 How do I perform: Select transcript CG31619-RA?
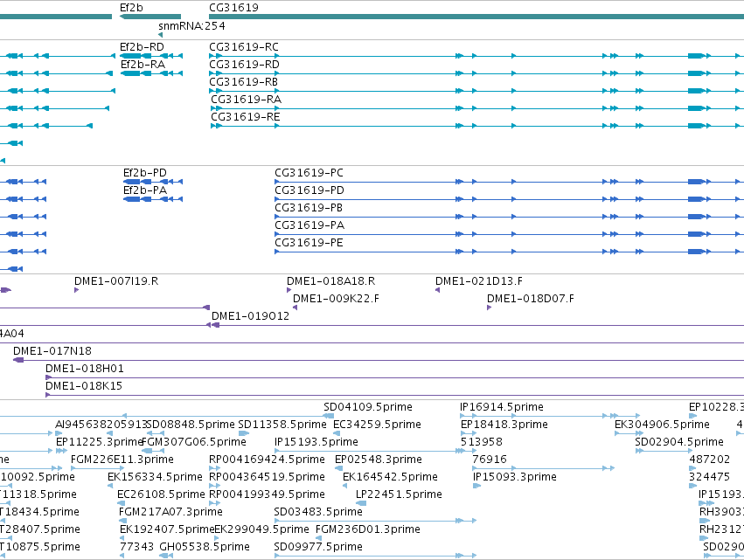tap(247, 100)
